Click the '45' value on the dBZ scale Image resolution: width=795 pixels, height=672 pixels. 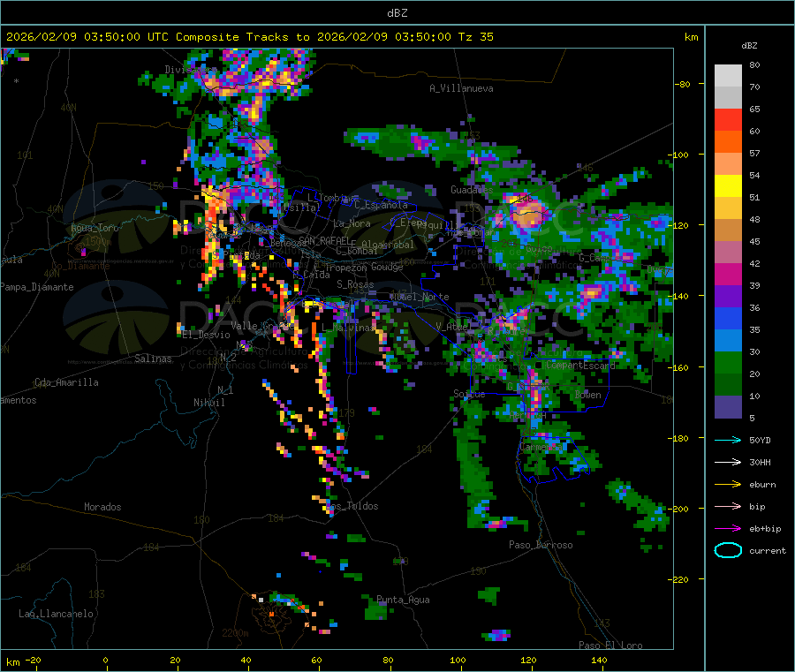tap(754, 241)
